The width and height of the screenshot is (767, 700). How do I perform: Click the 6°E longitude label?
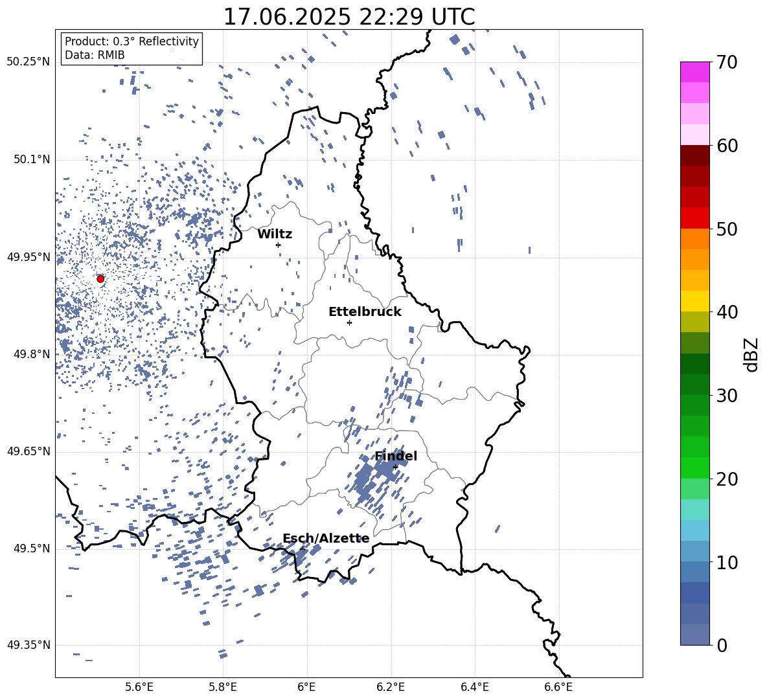pos(306,687)
